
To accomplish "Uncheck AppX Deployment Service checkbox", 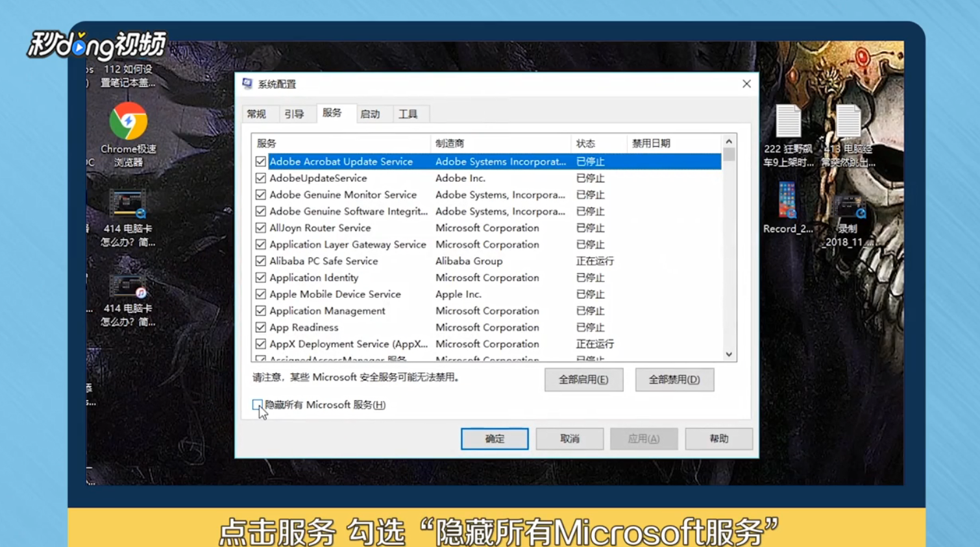I will [261, 344].
